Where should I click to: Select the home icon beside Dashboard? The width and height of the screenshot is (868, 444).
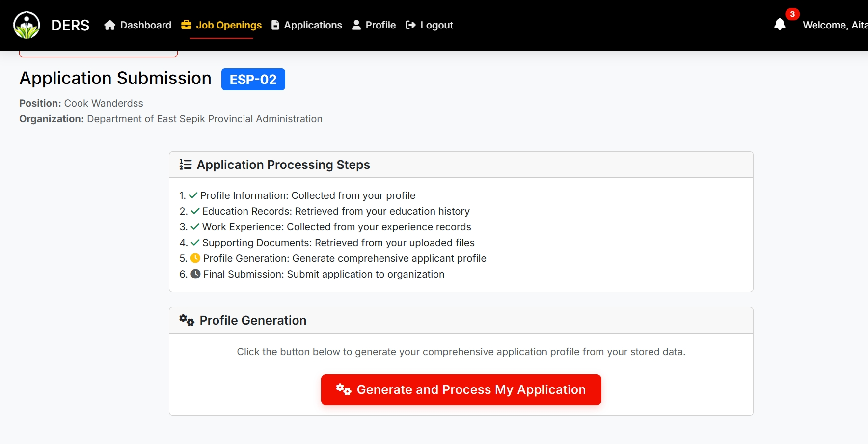coord(109,25)
